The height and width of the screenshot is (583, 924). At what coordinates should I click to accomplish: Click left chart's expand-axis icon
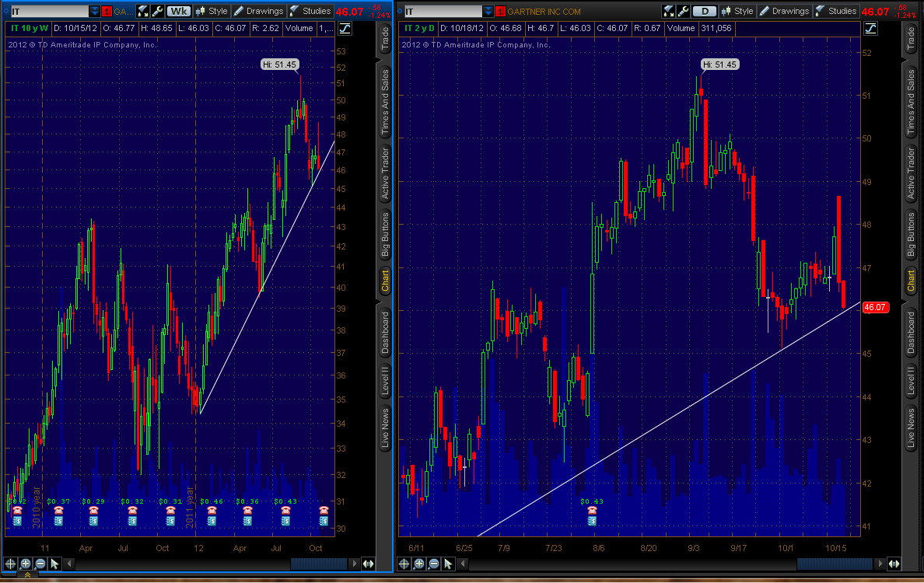pos(369,564)
